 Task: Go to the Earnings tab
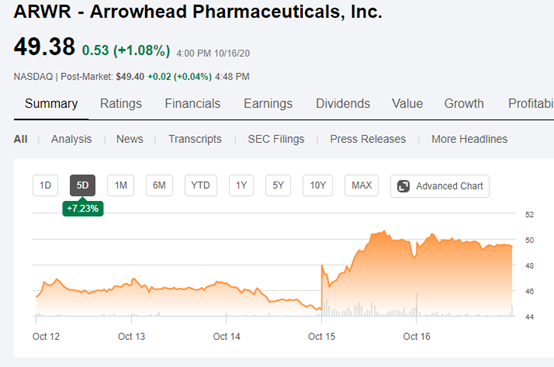click(268, 104)
